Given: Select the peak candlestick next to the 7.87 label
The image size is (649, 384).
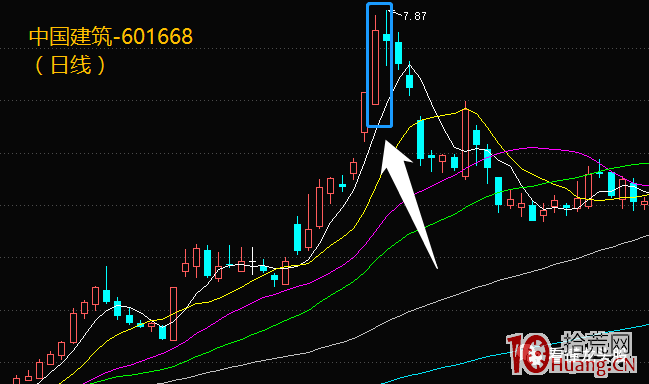Looking at the screenshot, I should [x=387, y=38].
